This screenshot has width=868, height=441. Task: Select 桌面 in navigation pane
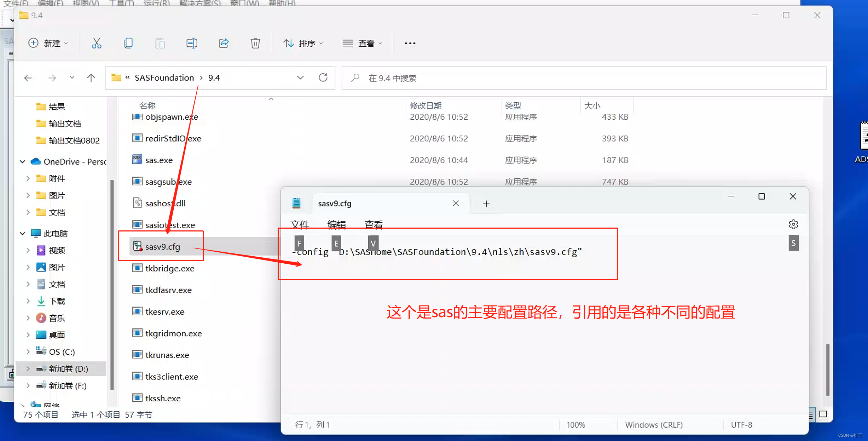coord(51,335)
